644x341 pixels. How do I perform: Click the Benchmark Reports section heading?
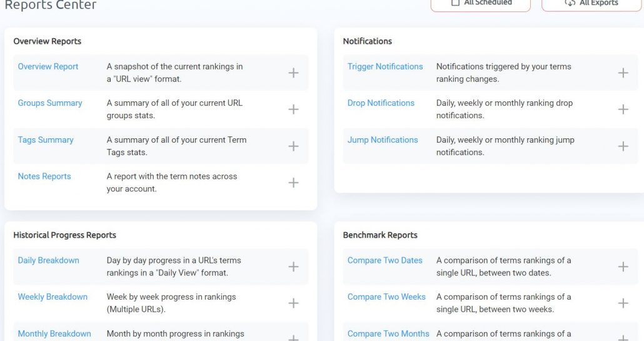click(x=380, y=235)
